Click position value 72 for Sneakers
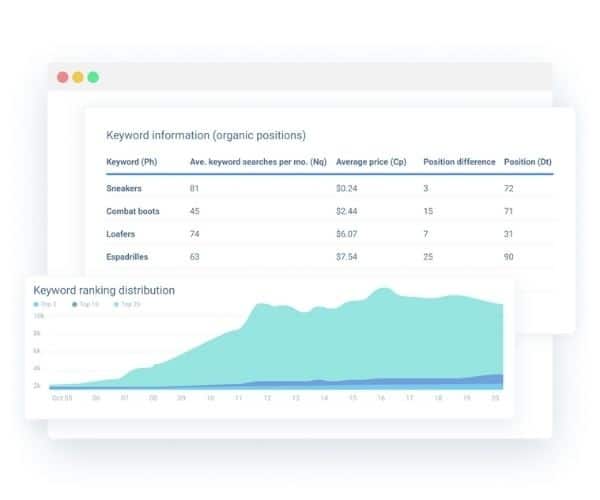The width and height of the screenshot is (600, 500). click(509, 188)
